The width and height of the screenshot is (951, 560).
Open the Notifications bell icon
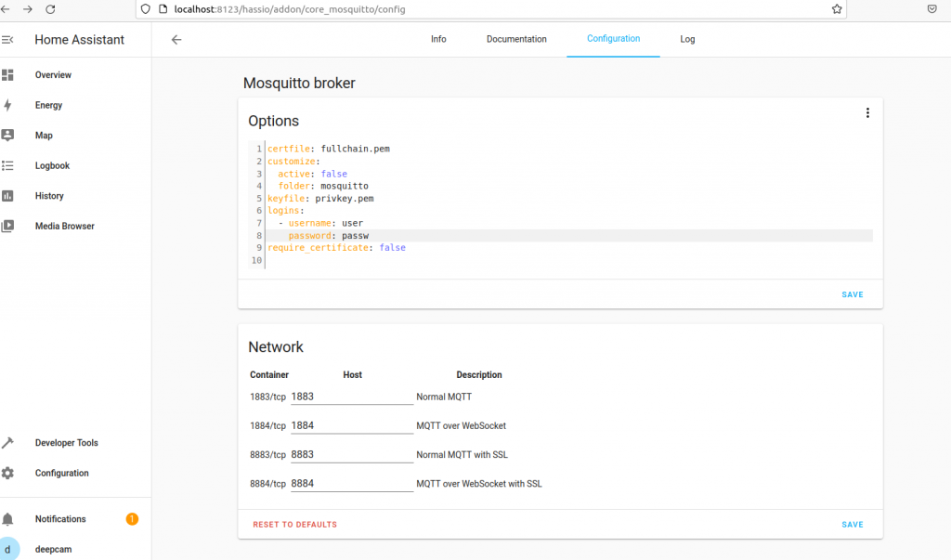coord(7,519)
